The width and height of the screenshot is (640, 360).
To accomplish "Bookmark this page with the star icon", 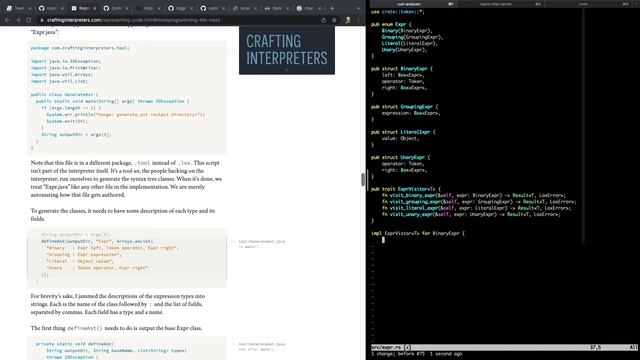I will coord(334,20).
